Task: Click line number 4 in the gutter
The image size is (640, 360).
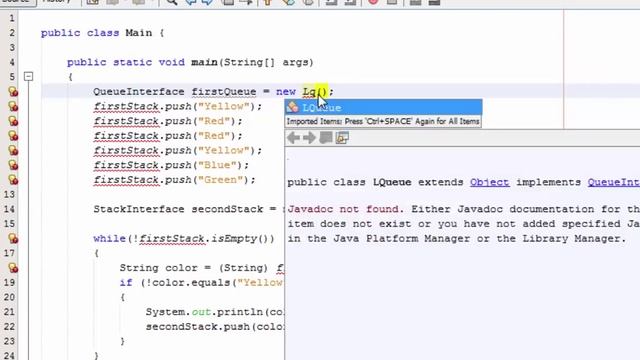Action: [x=12, y=62]
